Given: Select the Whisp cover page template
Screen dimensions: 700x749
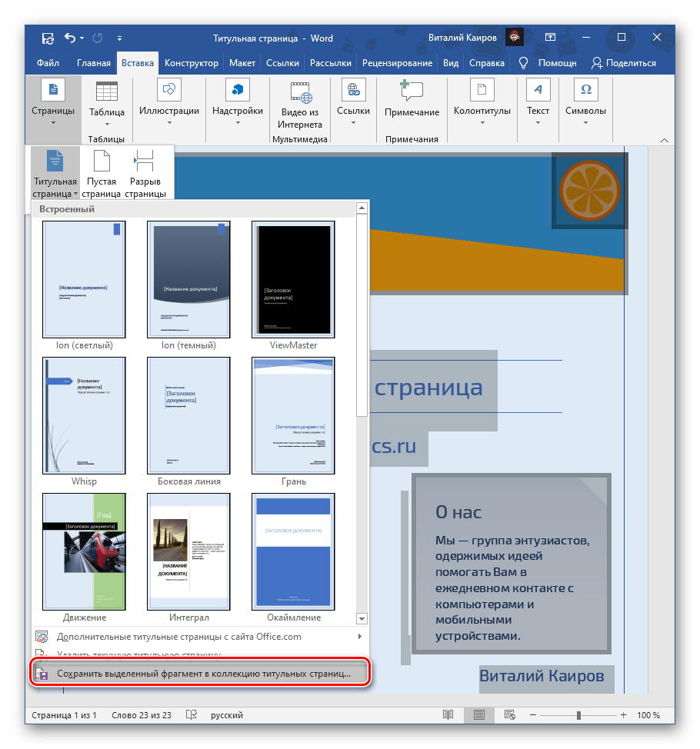Looking at the screenshot, I should click(84, 415).
